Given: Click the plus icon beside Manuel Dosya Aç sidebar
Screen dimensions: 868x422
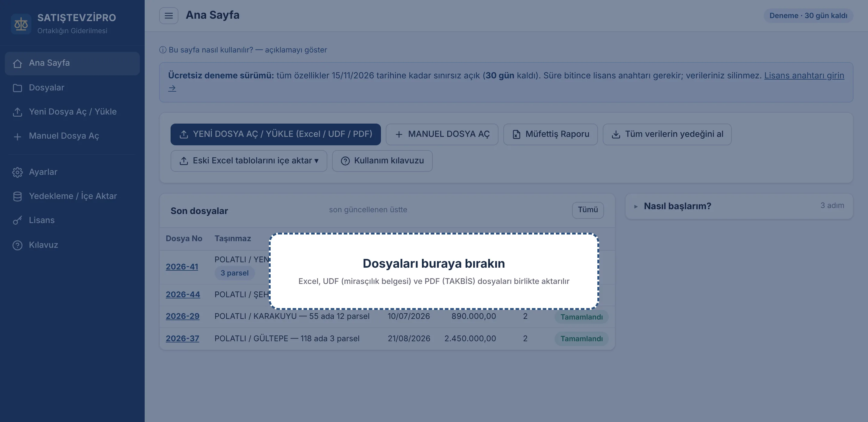Looking at the screenshot, I should pos(17,137).
